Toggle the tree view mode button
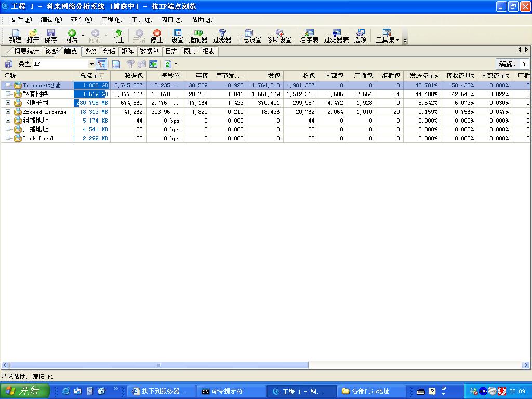This screenshot has height=399, width=532. pyautogui.click(x=102, y=64)
